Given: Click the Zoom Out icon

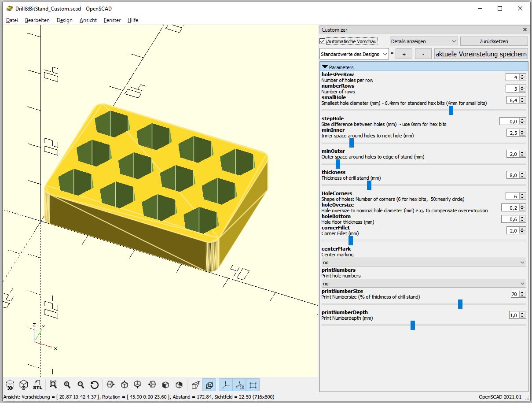Looking at the screenshot, I should click(81, 385).
